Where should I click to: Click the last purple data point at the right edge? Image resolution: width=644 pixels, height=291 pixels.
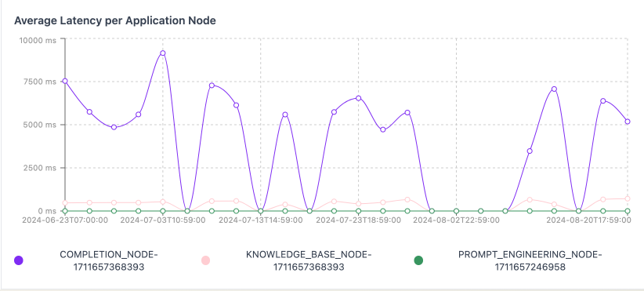(x=628, y=122)
